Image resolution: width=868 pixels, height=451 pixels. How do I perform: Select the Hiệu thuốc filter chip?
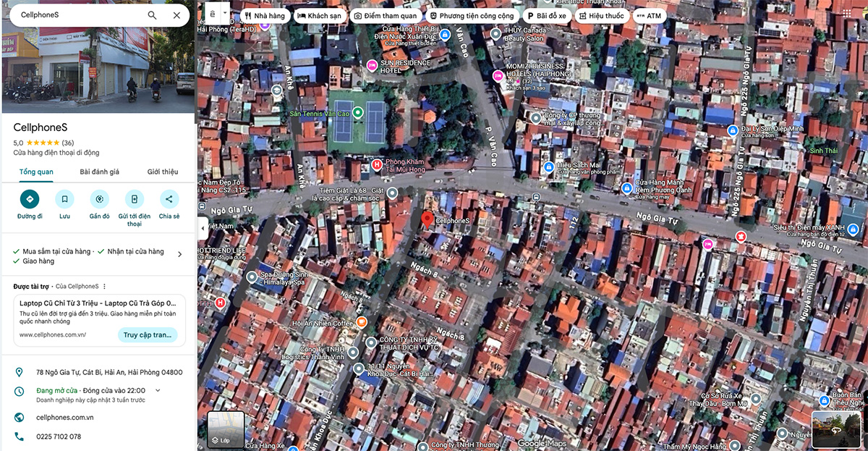(602, 15)
